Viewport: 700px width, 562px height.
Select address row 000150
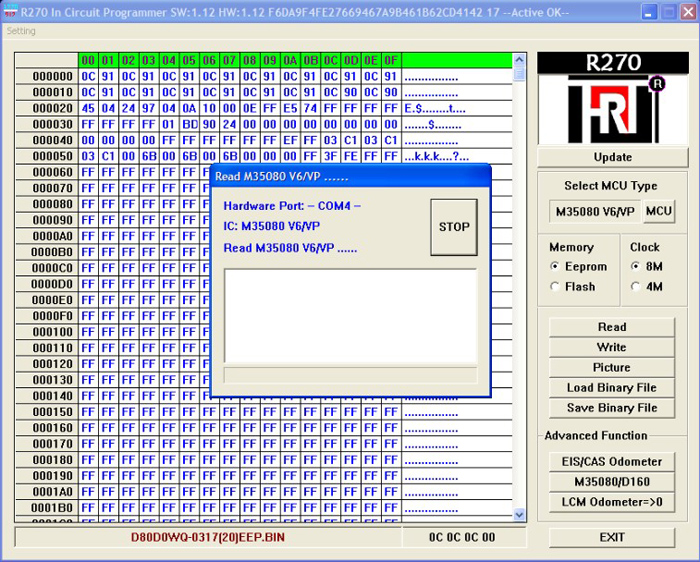click(46, 412)
